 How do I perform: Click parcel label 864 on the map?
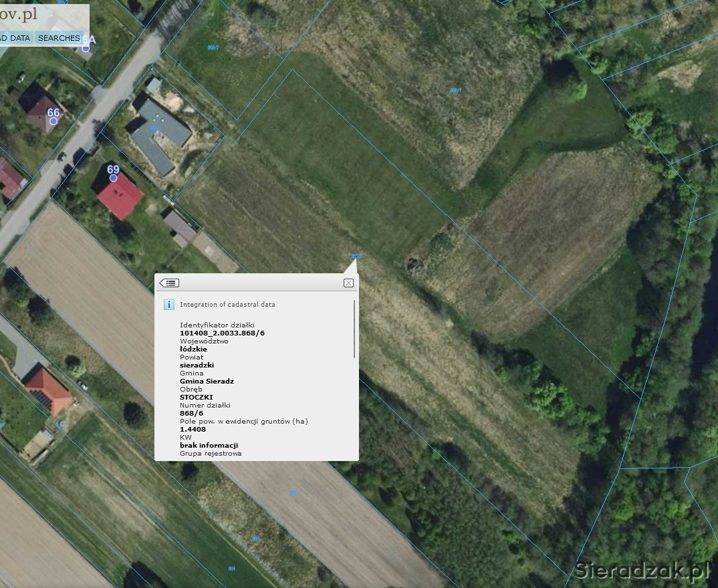(x=231, y=569)
